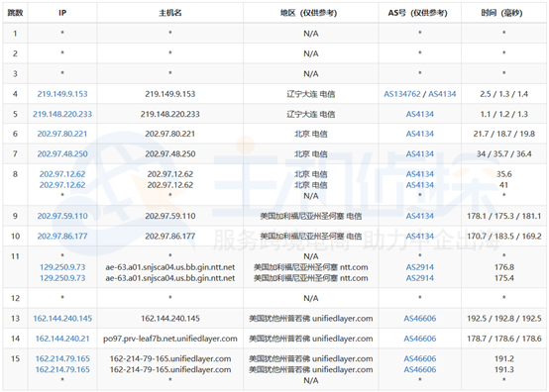Click the 地区 (仅供参考) column header
This screenshot has height=392, width=549.
[x=311, y=13]
